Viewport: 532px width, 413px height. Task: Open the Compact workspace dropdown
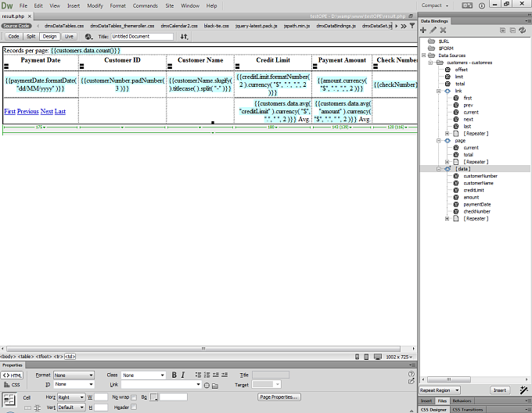[x=435, y=5]
